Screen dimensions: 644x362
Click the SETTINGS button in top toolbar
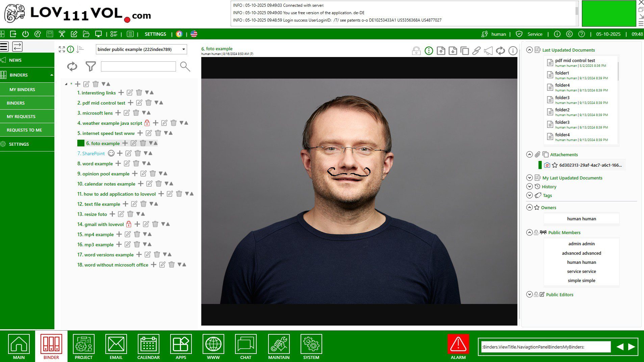tap(155, 34)
